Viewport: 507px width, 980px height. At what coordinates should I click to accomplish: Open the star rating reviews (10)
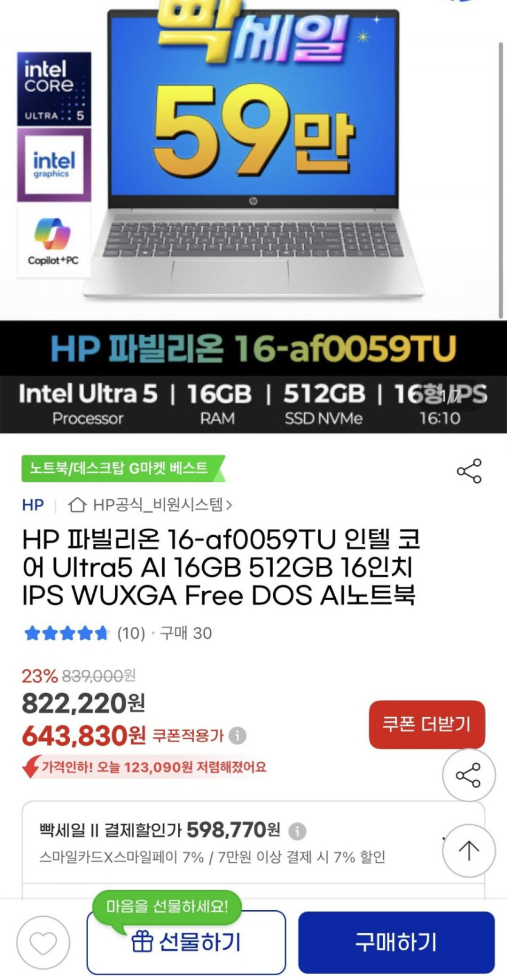(x=84, y=634)
